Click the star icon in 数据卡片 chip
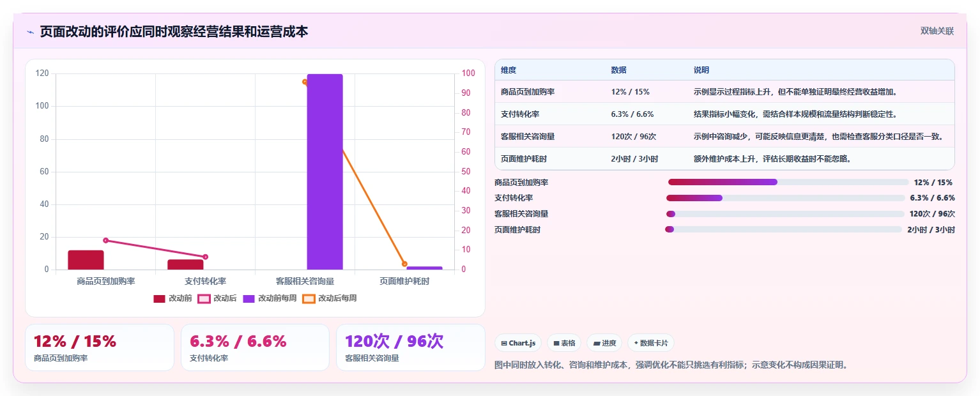The height and width of the screenshot is (396, 980). point(636,344)
